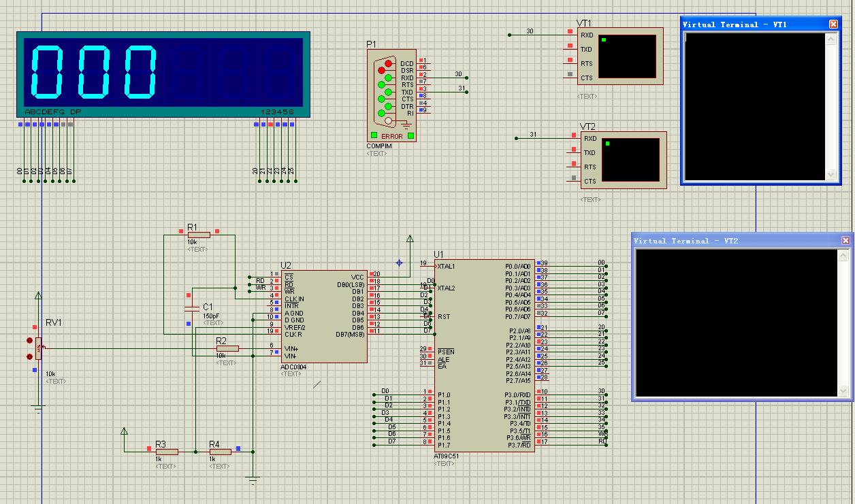Select the U2 ADC0804 chip body
The width and height of the screenshot is (855, 504).
(324, 316)
